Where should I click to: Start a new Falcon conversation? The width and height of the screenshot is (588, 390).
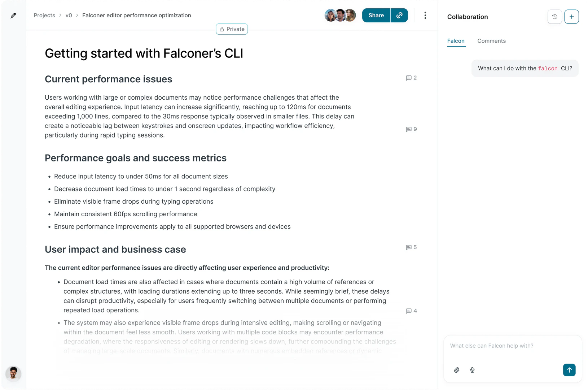click(x=572, y=17)
